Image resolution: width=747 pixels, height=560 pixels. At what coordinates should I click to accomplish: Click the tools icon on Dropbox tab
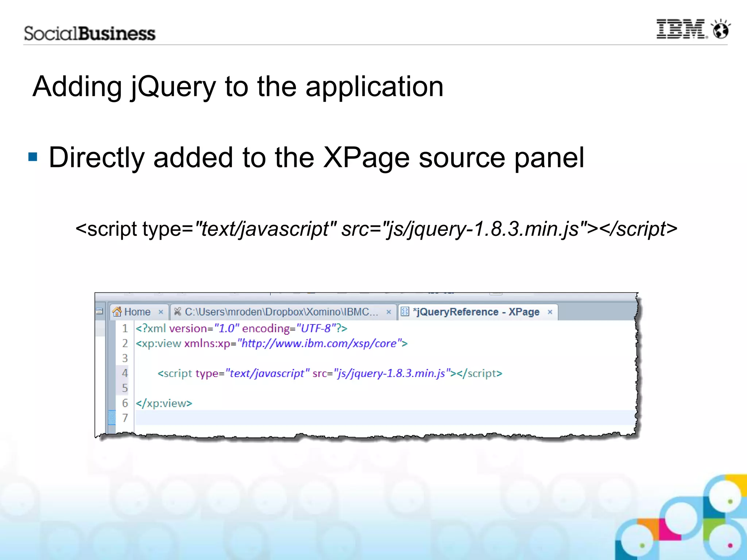click(x=177, y=312)
